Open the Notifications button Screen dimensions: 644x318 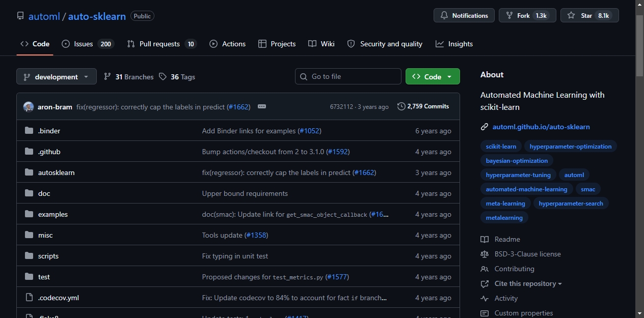click(x=464, y=16)
